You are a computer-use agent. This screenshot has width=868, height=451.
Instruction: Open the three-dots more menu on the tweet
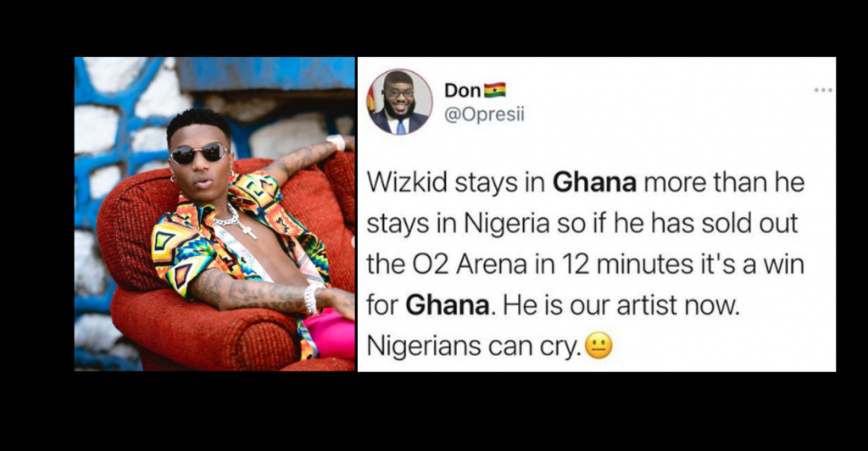pos(822,90)
